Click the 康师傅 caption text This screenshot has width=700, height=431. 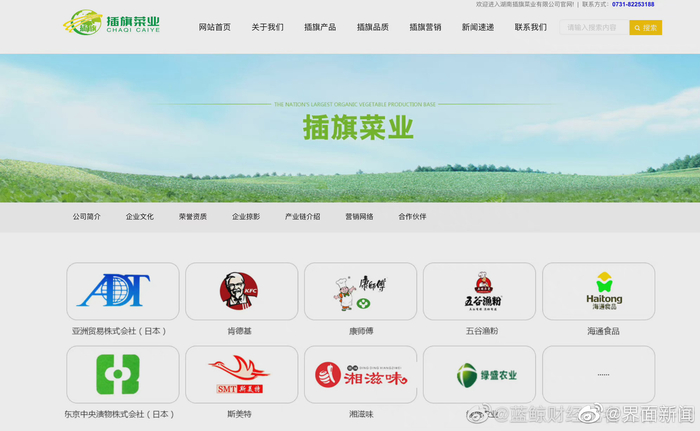[x=361, y=331]
